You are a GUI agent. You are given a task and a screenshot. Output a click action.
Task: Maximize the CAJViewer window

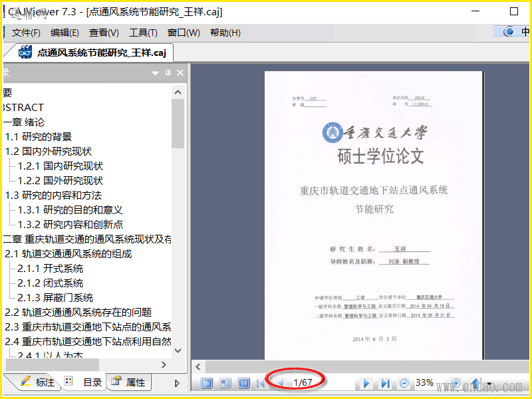(514, 11)
